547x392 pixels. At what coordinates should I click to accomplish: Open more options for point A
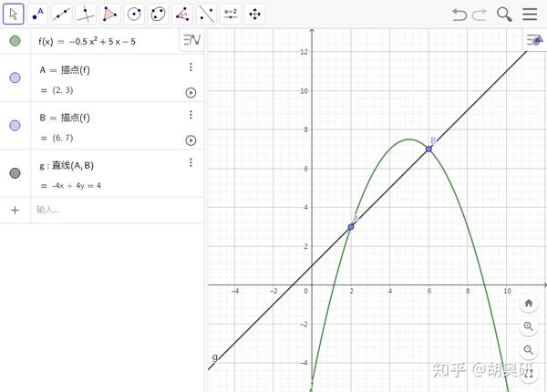coord(191,67)
